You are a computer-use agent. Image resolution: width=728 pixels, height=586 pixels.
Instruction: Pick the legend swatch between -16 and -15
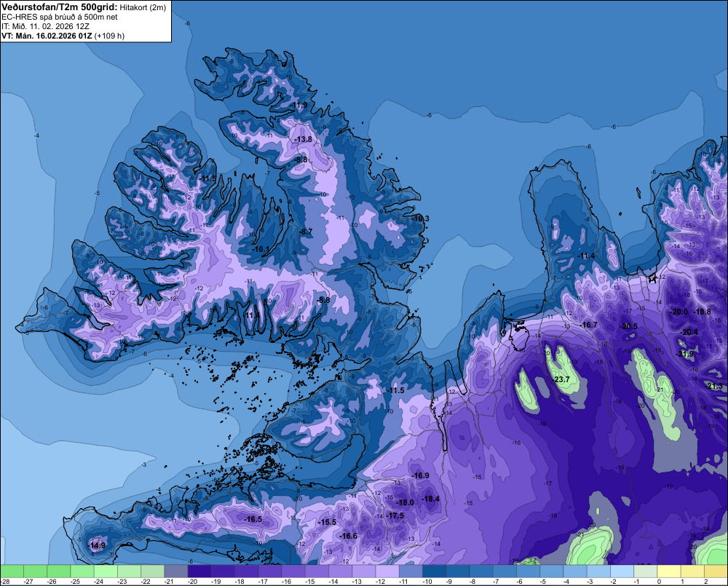coord(293,571)
